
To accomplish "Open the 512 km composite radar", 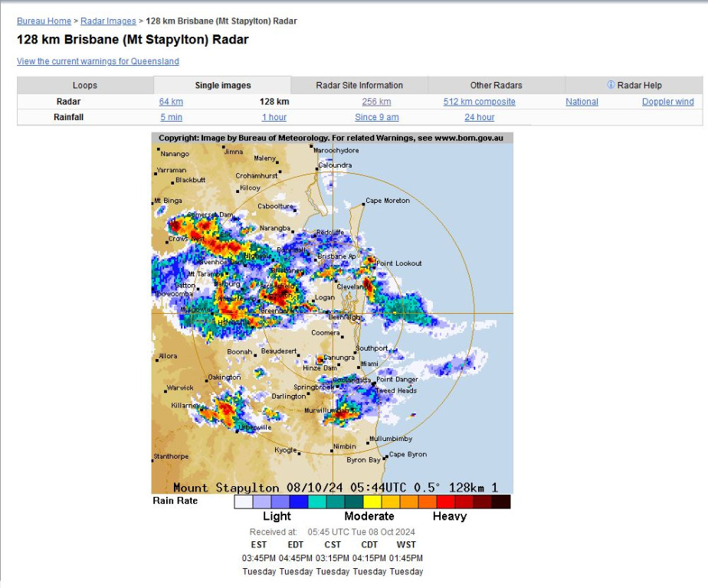I will point(479,102).
